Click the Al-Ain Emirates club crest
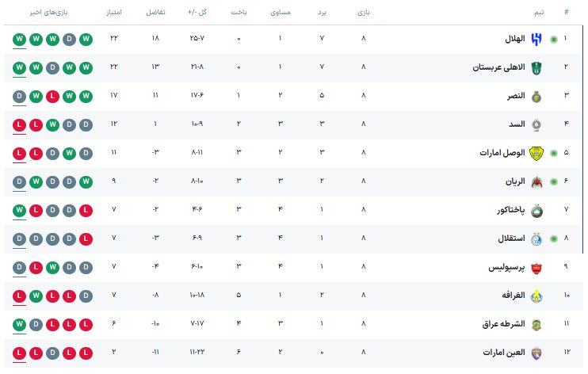 point(536,353)
